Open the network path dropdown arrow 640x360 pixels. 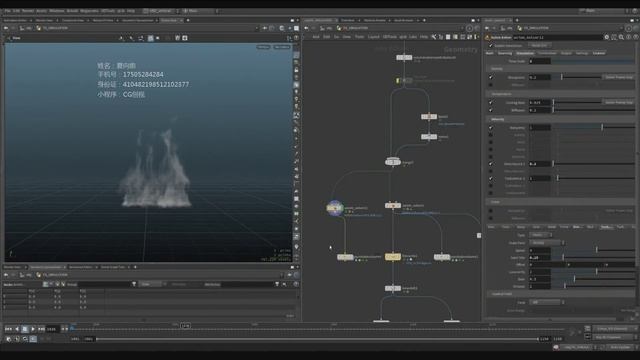point(462,28)
